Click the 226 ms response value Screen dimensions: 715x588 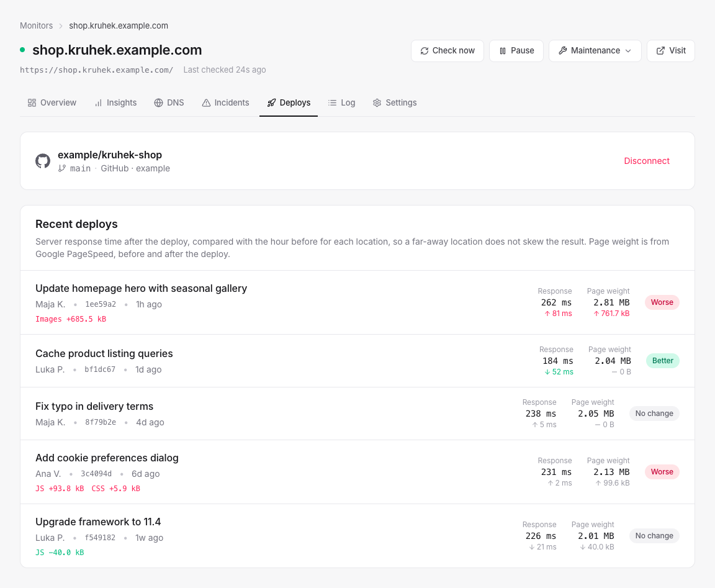pyautogui.click(x=541, y=536)
